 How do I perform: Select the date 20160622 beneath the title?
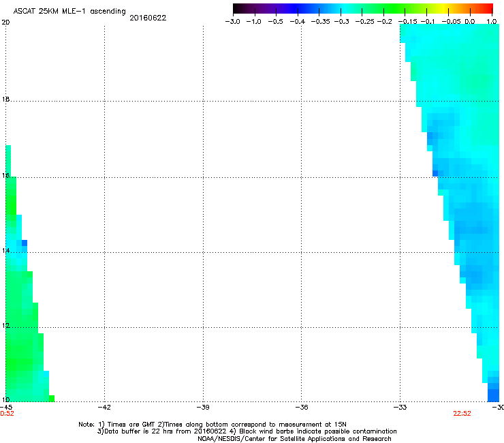(148, 18)
